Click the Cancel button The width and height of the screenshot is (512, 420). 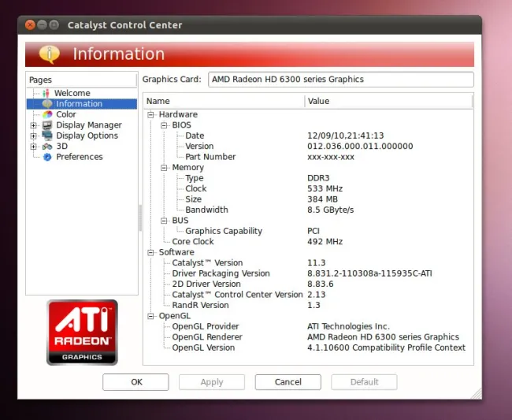pos(288,382)
